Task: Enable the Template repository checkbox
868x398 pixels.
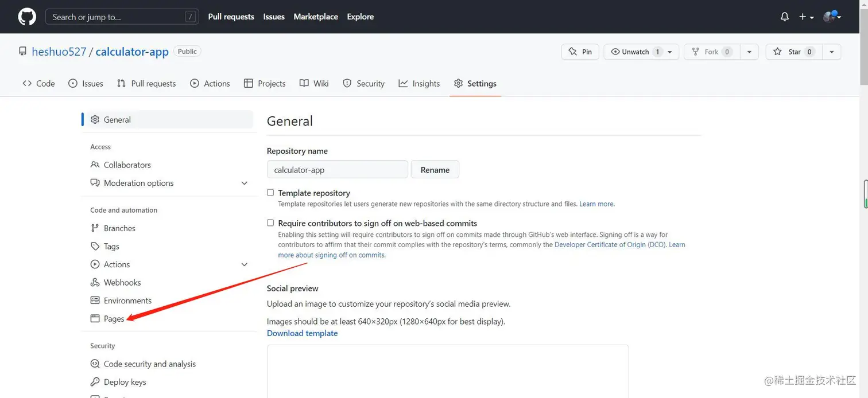Action: [270, 193]
